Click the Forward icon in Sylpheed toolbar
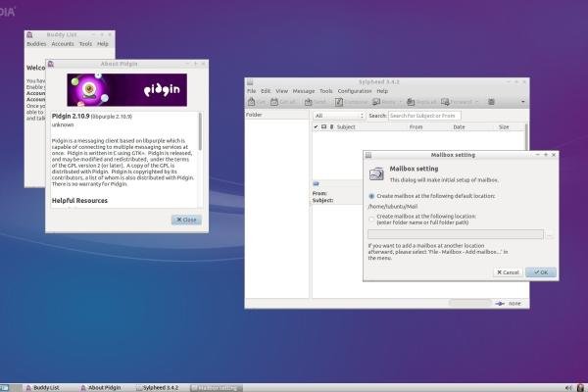Image resolution: width=588 pixels, height=392 pixels. (x=445, y=102)
